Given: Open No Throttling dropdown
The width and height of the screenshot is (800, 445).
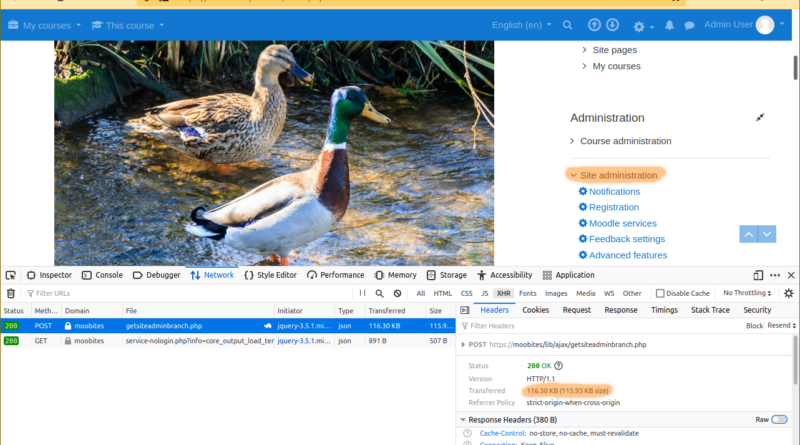Looking at the screenshot, I should (747, 293).
